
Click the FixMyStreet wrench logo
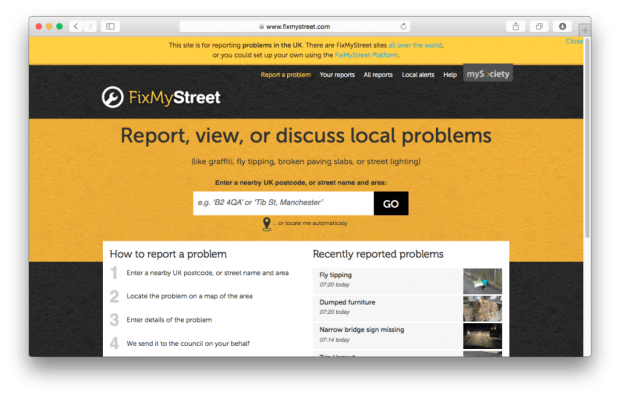[113, 97]
